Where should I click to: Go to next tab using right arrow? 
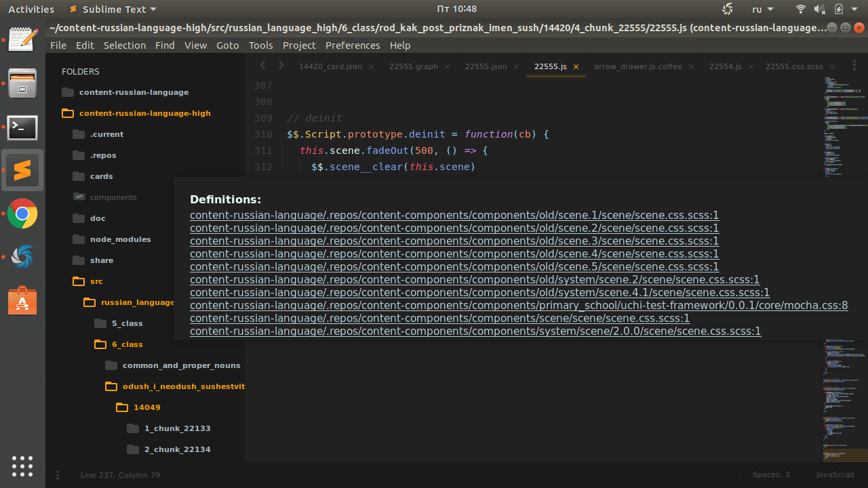click(x=281, y=66)
